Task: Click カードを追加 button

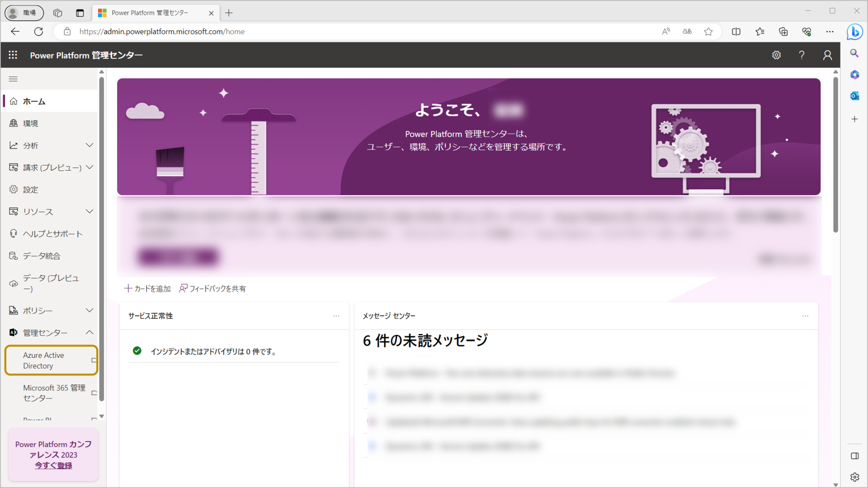Action: click(x=147, y=289)
